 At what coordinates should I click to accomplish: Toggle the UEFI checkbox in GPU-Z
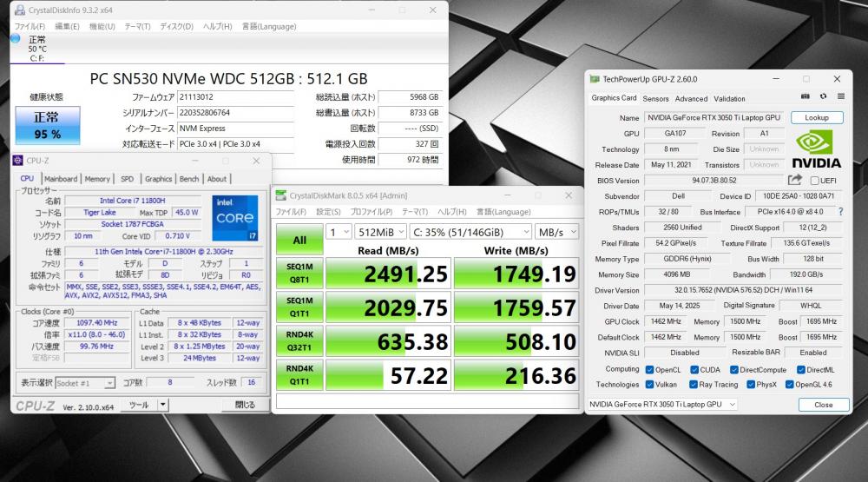[815, 181]
